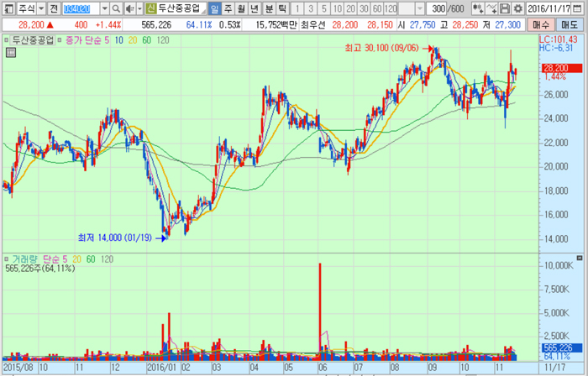
Task: Expand the 주식 market type dropdown
Action: pos(40,8)
